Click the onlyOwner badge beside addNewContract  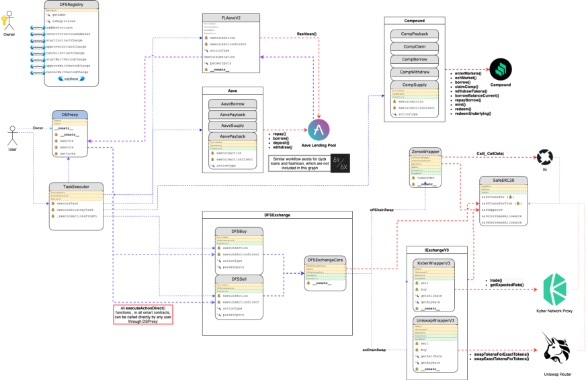(38, 28)
